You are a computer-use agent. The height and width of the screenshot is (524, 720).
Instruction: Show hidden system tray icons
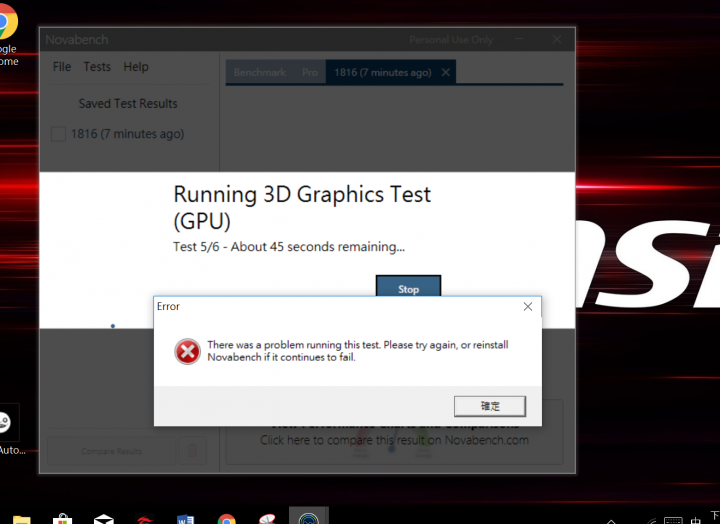click(x=611, y=521)
